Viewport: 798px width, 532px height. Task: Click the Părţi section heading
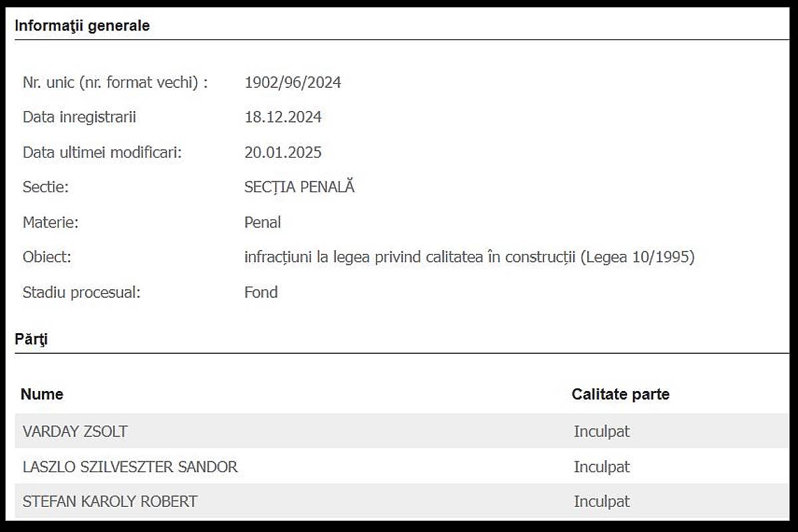pos(31,339)
